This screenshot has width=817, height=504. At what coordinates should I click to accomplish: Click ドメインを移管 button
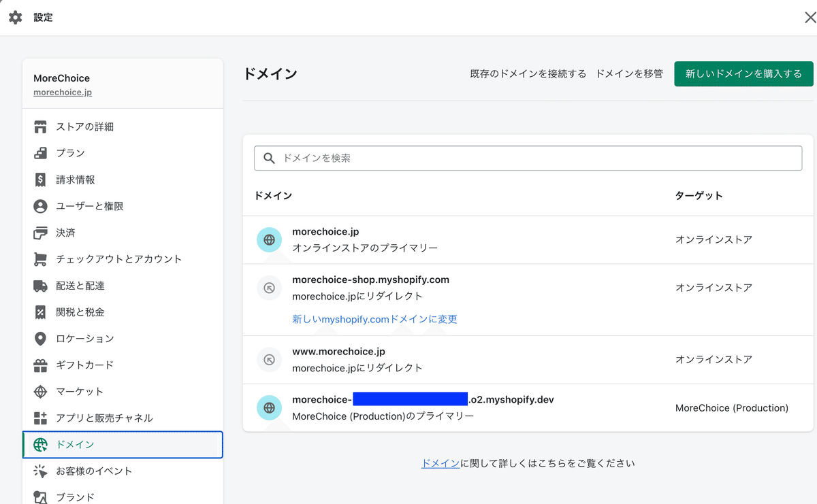tap(630, 73)
